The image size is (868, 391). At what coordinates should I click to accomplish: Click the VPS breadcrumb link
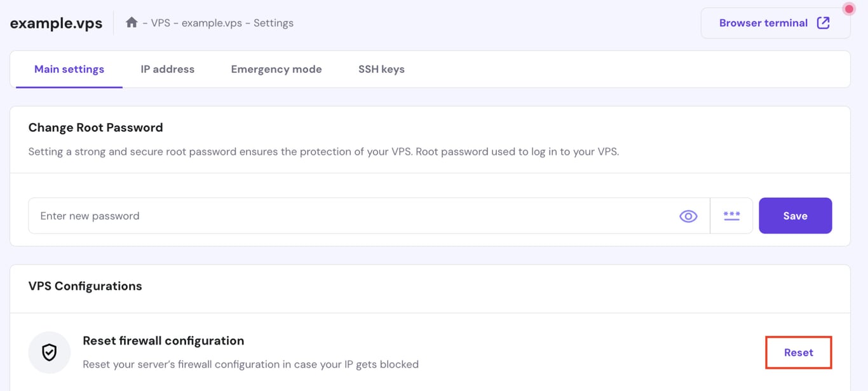tap(160, 23)
